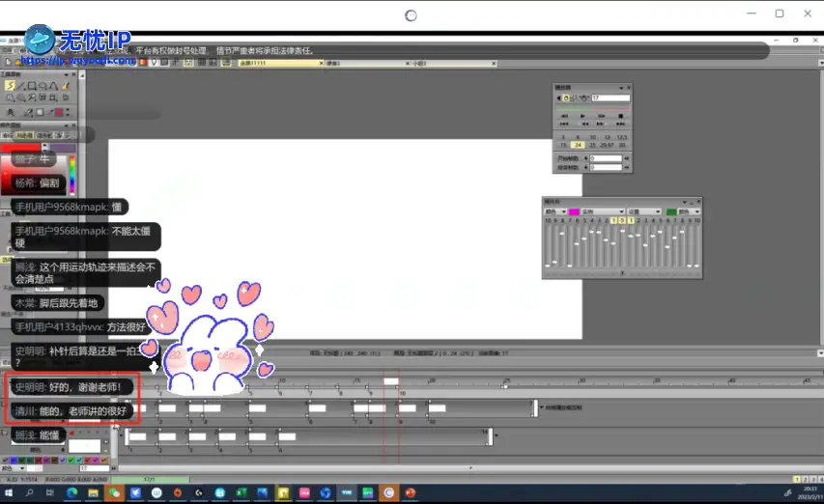This screenshot has width=824, height=504.
Task: Select the 30 fps frame rate
Action: coord(623,145)
